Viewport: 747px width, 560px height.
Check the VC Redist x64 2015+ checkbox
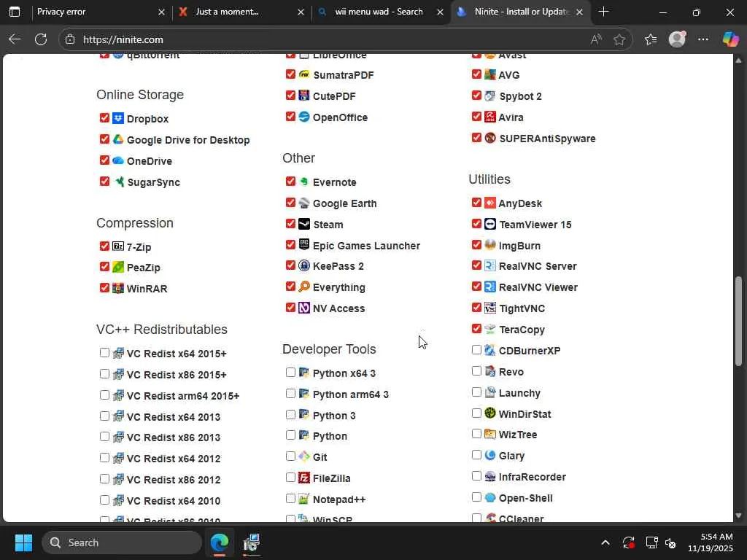pyautogui.click(x=104, y=353)
